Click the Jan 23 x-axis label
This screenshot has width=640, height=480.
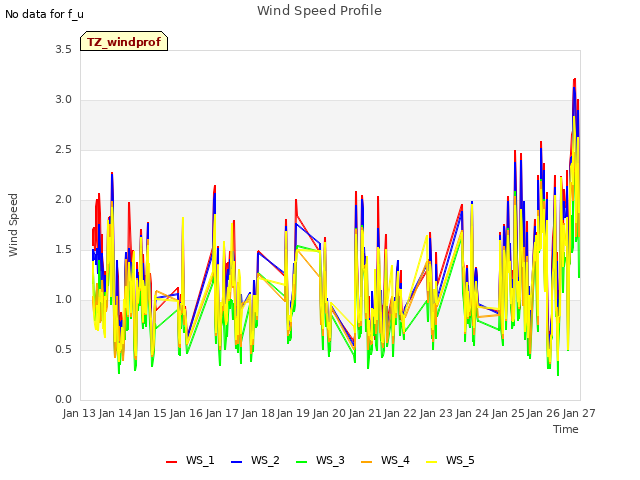436,413
